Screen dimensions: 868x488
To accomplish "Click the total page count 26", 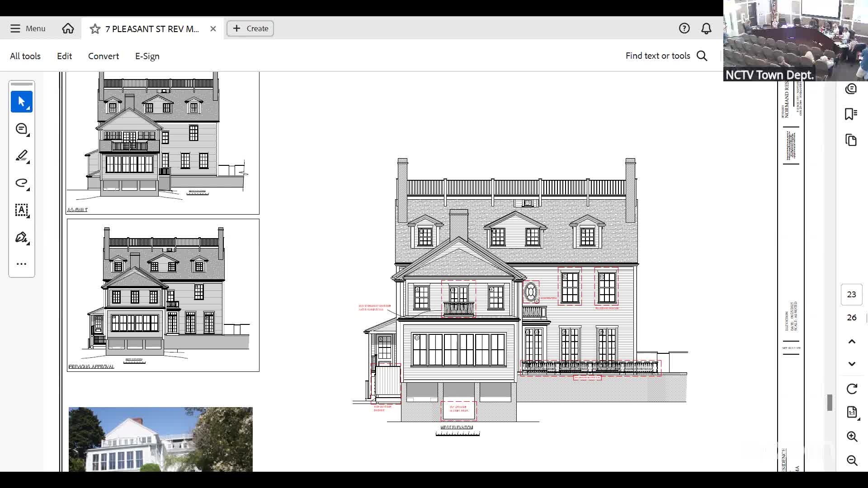I will click(x=852, y=318).
